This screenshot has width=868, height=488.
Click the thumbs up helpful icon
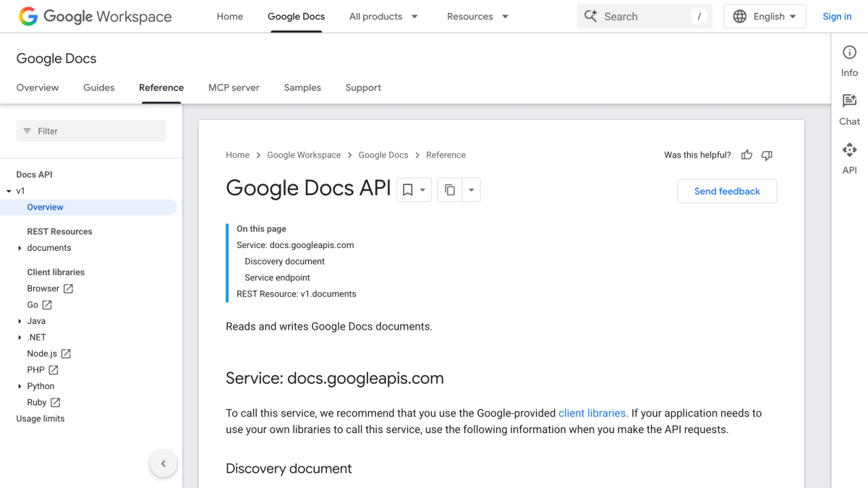pyautogui.click(x=747, y=155)
